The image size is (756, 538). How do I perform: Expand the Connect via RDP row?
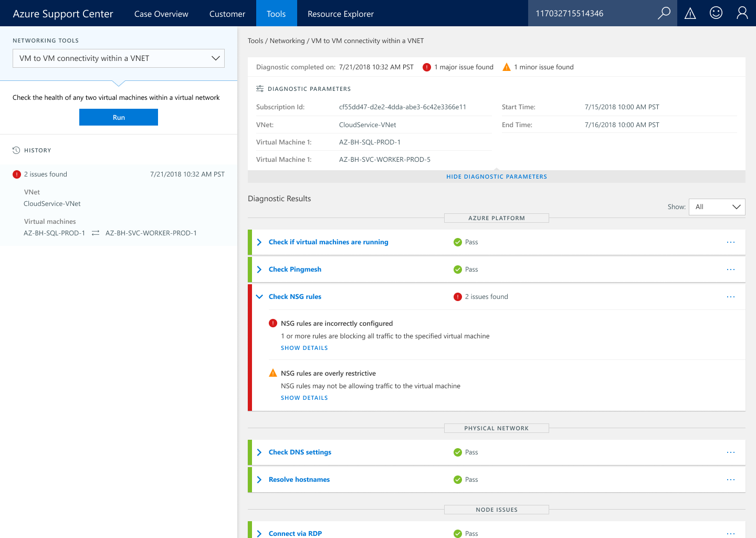(259, 533)
